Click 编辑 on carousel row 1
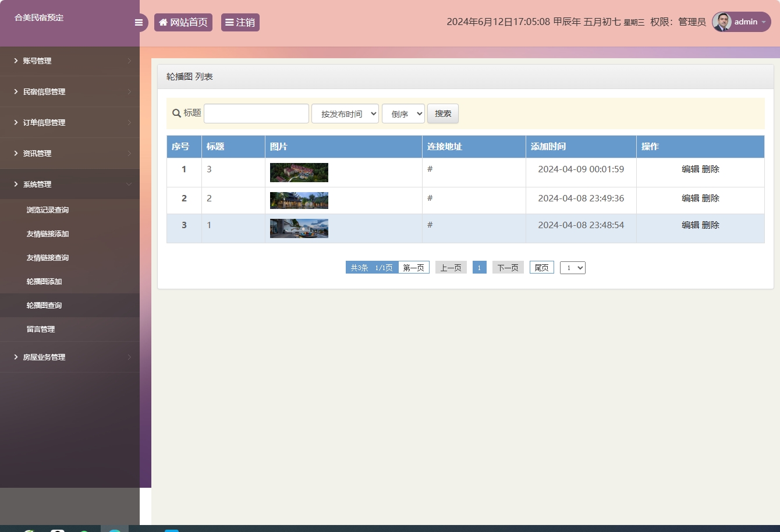Image resolution: width=780 pixels, height=532 pixels. pos(690,169)
